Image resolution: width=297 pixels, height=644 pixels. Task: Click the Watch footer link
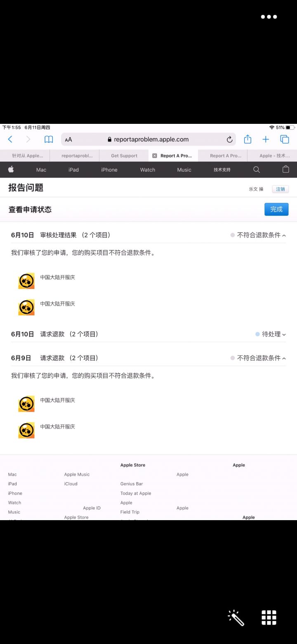[14, 503]
